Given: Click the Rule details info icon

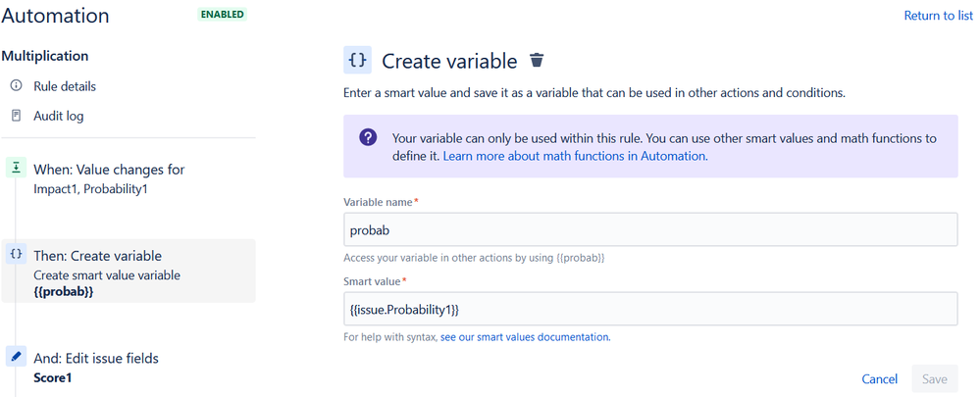Looking at the screenshot, I should click(16, 86).
